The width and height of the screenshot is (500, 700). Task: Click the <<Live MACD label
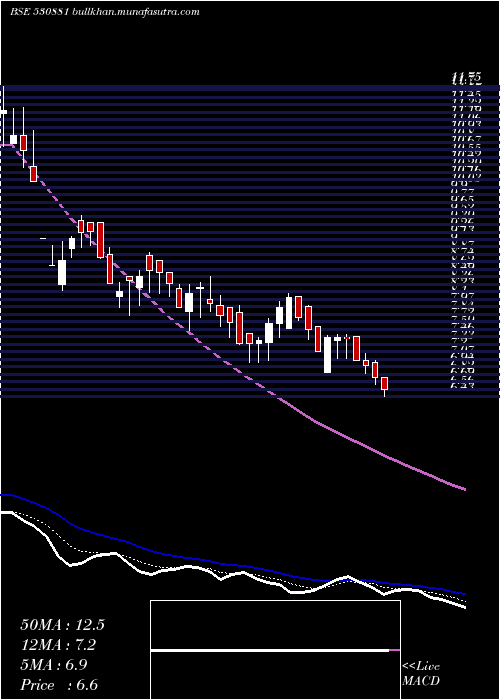[421, 674]
